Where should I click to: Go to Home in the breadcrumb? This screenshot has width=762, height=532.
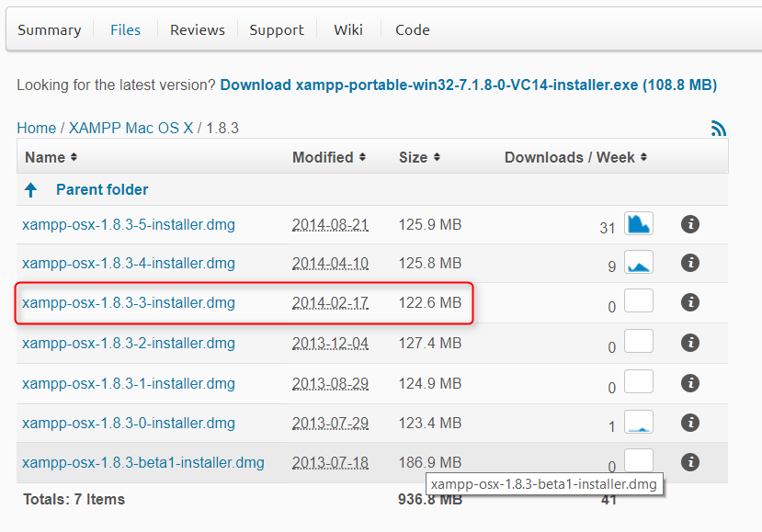37,129
